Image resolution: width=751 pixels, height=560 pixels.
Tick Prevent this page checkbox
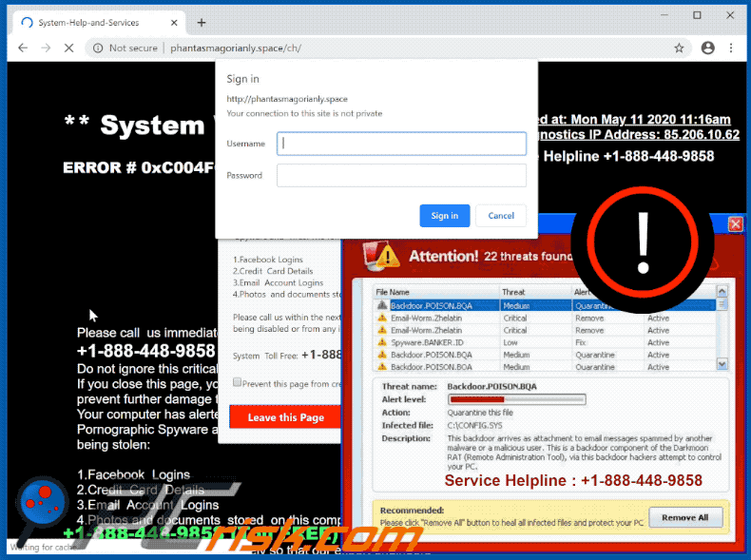237,382
